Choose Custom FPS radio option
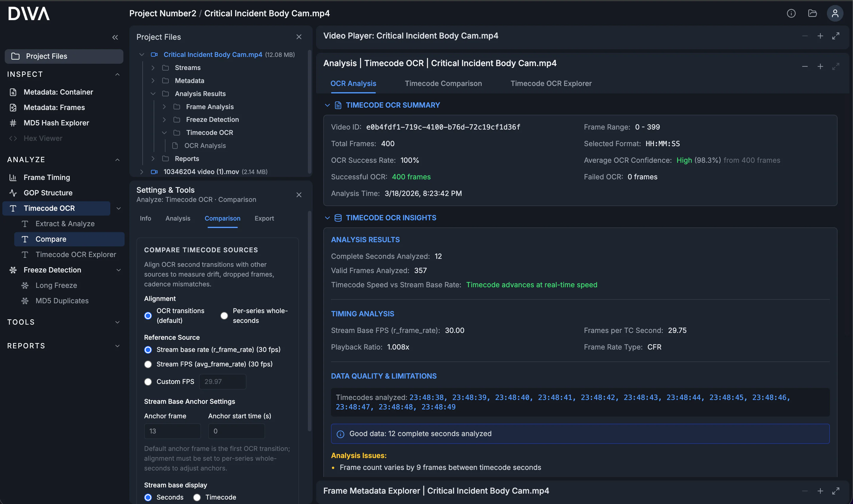 (148, 382)
